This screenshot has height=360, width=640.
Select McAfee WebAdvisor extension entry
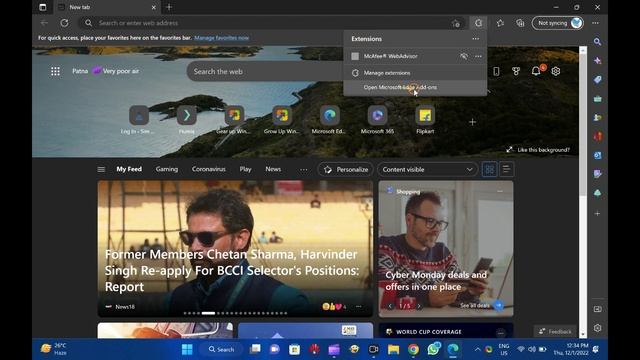pos(391,56)
